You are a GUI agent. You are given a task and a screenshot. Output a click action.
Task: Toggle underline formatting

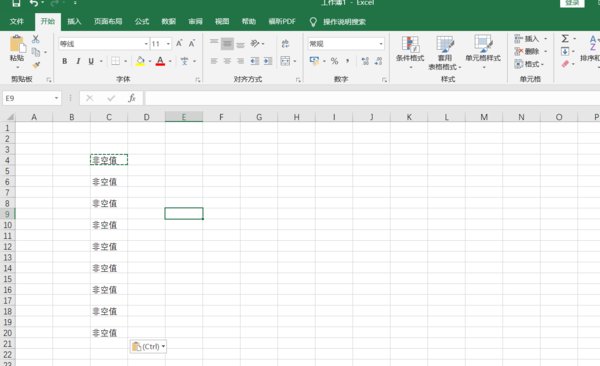tap(91, 61)
